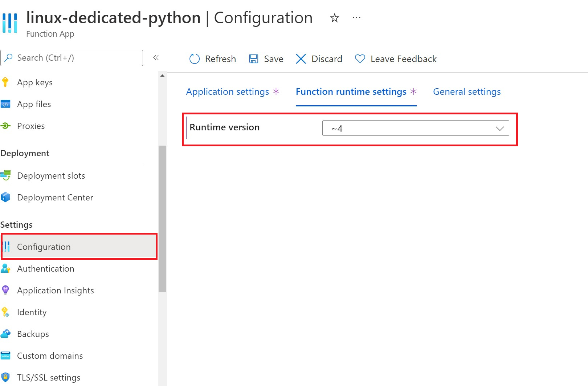Open the Custom domains menu item

click(x=50, y=356)
